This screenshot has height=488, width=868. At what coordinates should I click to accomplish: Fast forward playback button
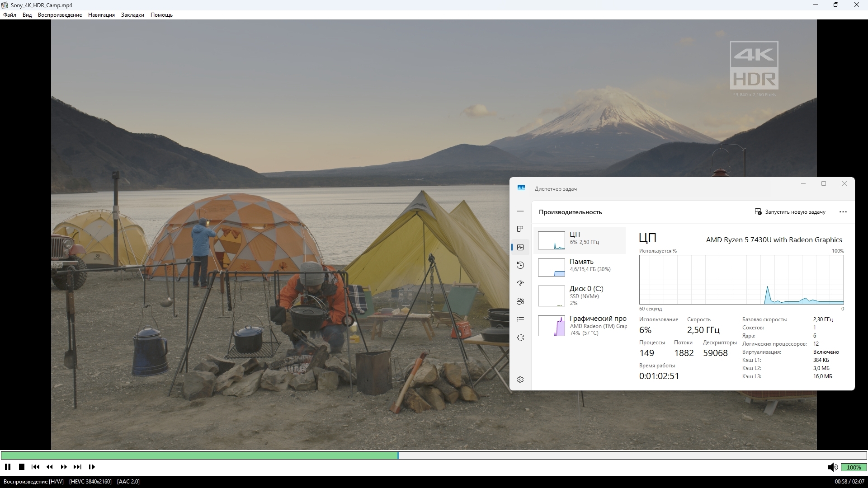64,467
